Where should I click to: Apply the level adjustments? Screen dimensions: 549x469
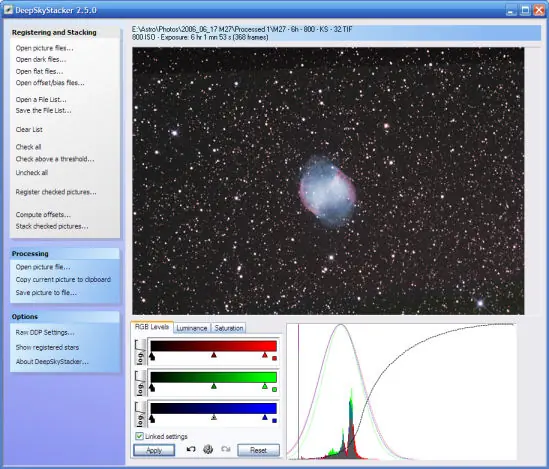click(x=154, y=450)
